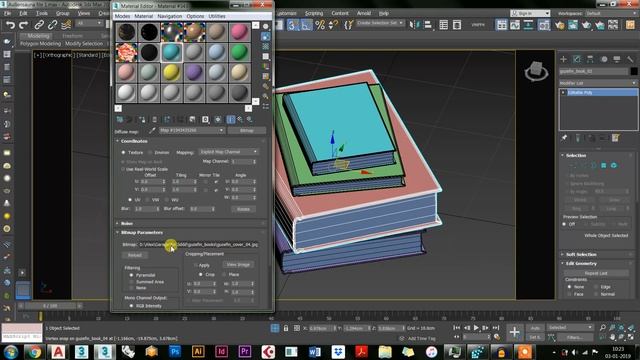Open the Modes menu in the Material Editor
Viewport: 640px width, 360px height.
[x=122, y=16]
